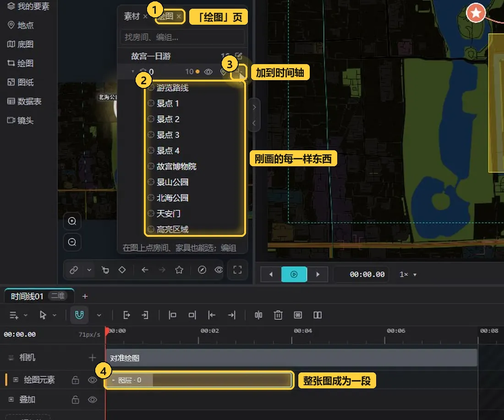The height and width of the screenshot is (420, 504).
Task: Click the compass icon in map toolbar
Action: (x=202, y=270)
